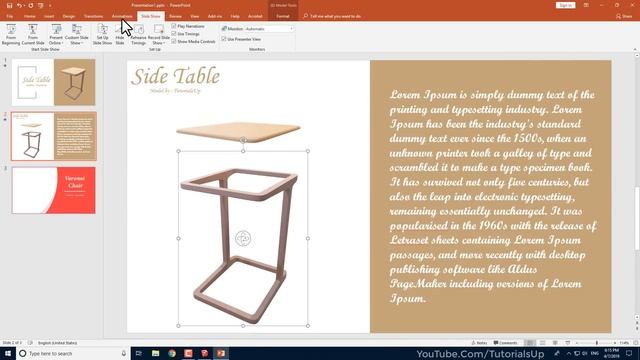The height and width of the screenshot is (360, 640).
Task: Open Custom Slide Show dropdown
Action: pos(76,34)
